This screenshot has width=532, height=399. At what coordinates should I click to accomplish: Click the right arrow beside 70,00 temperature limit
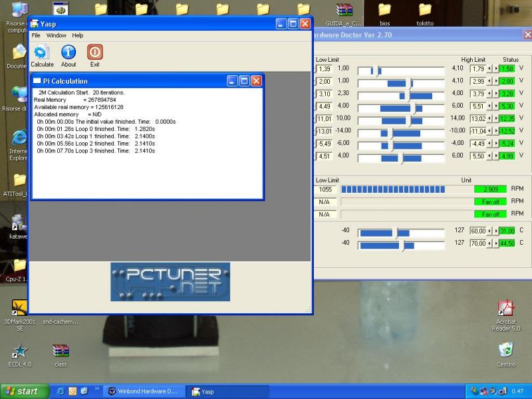coord(496,243)
